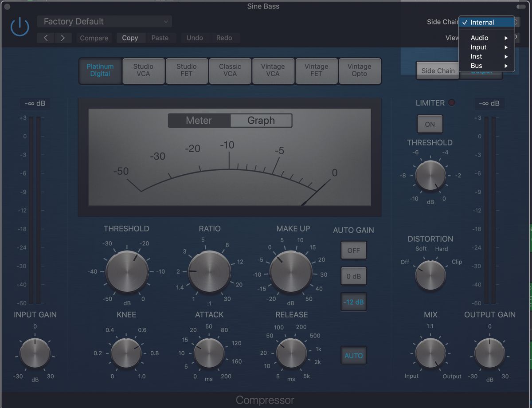The width and height of the screenshot is (532, 408).
Task: Select the Studio FET compressor model
Action: coord(187,71)
